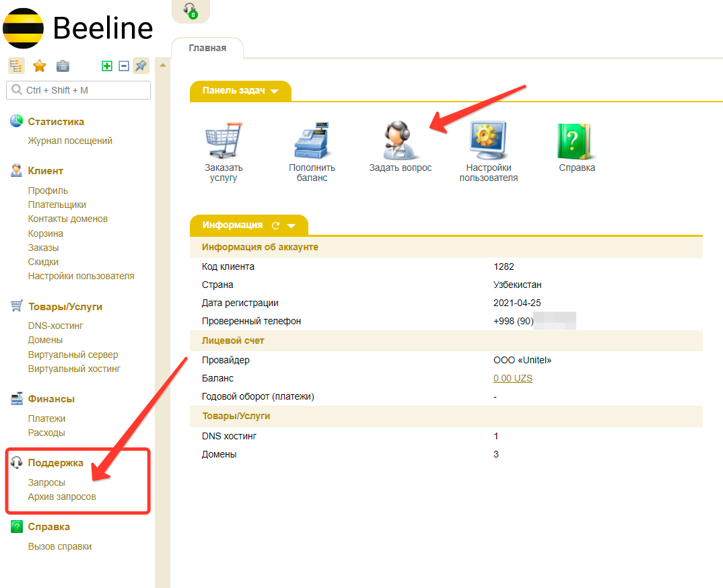Open Плательщики menu item

(x=57, y=205)
